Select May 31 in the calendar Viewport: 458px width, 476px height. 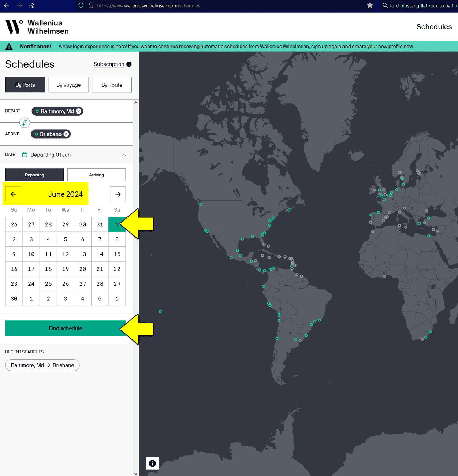pos(100,224)
